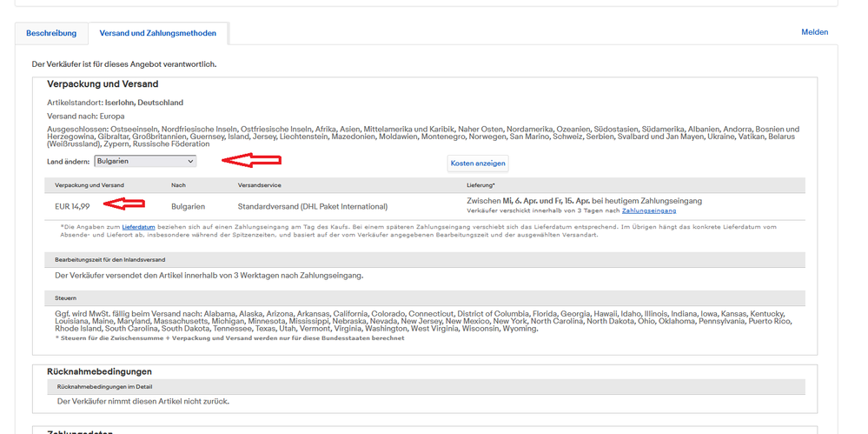The height and width of the screenshot is (434, 868).
Task: Click the Lieferung* column header
Action: click(480, 185)
